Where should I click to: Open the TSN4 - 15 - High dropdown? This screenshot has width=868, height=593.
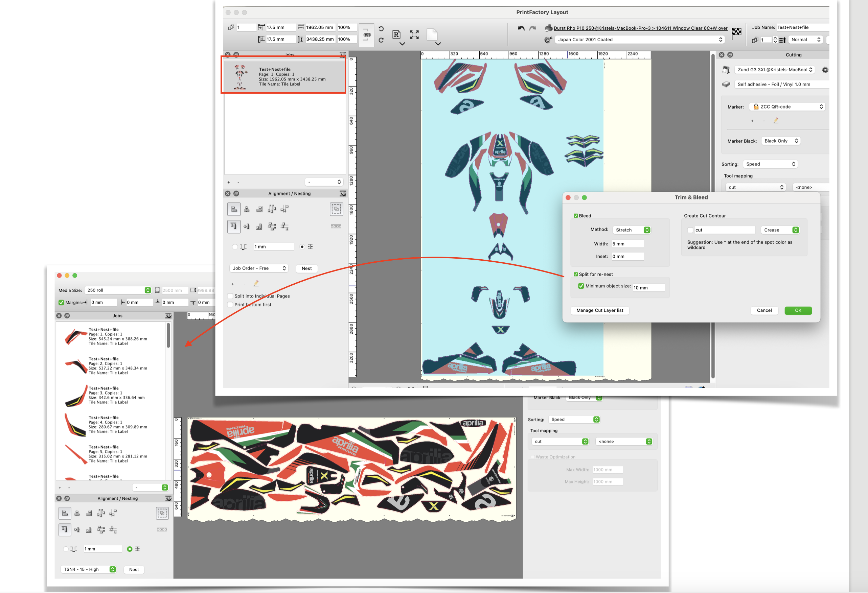tap(89, 569)
